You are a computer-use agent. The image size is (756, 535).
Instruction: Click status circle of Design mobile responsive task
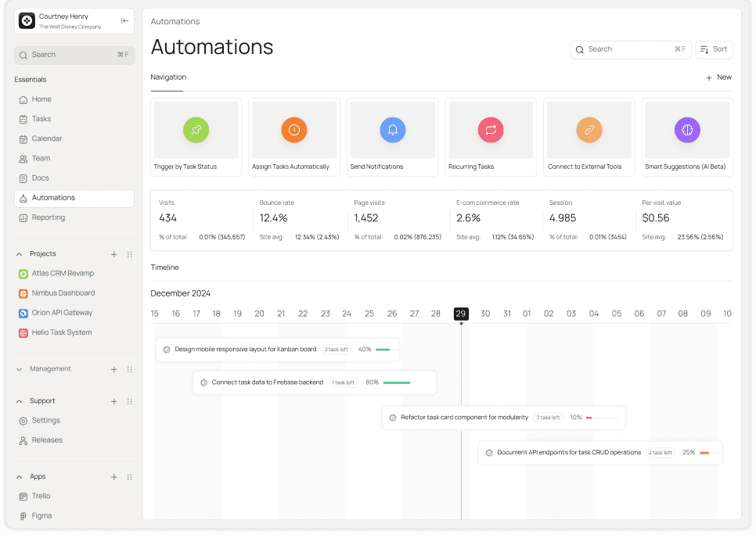point(167,350)
